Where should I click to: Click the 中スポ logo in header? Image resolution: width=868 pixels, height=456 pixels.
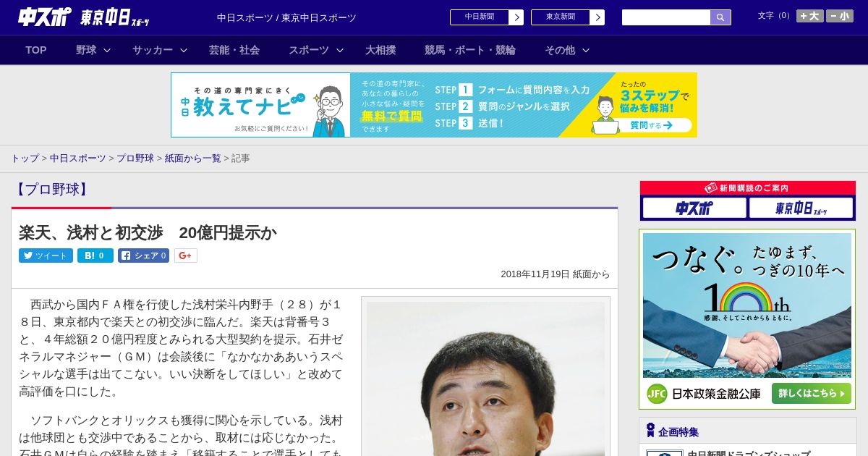pyautogui.click(x=45, y=17)
